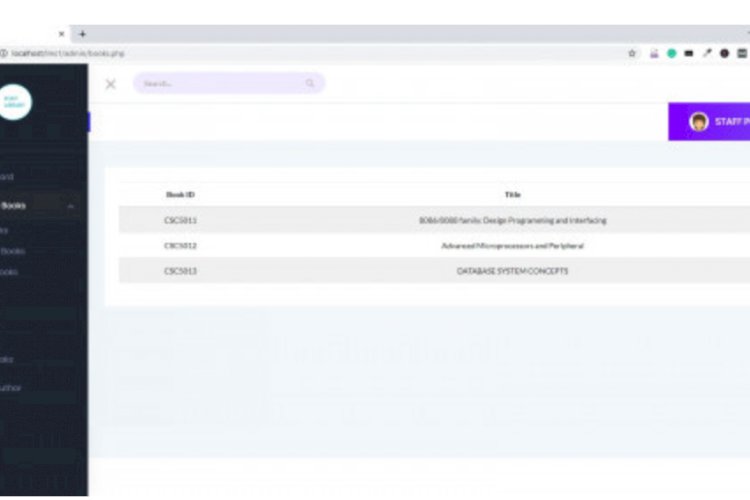This screenshot has width=750, height=500.
Task: Select book ID CSC5013 cell
Action: (180, 271)
